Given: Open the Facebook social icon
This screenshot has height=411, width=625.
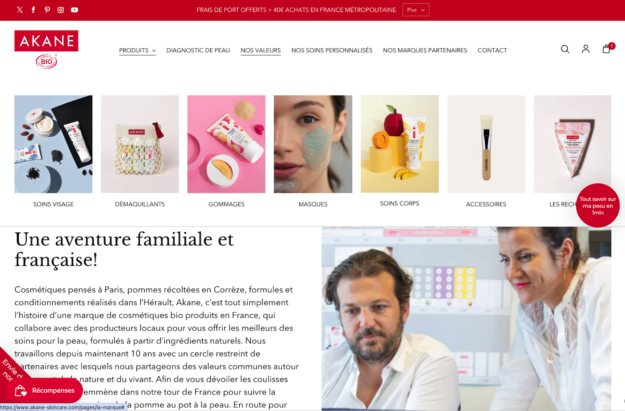Looking at the screenshot, I should [x=33, y=10].
